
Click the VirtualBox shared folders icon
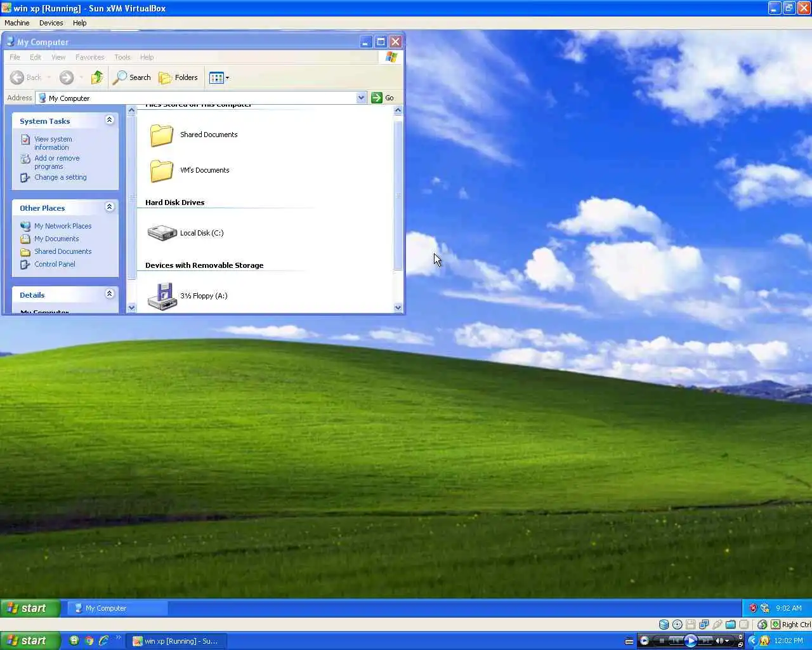[731, 625]
